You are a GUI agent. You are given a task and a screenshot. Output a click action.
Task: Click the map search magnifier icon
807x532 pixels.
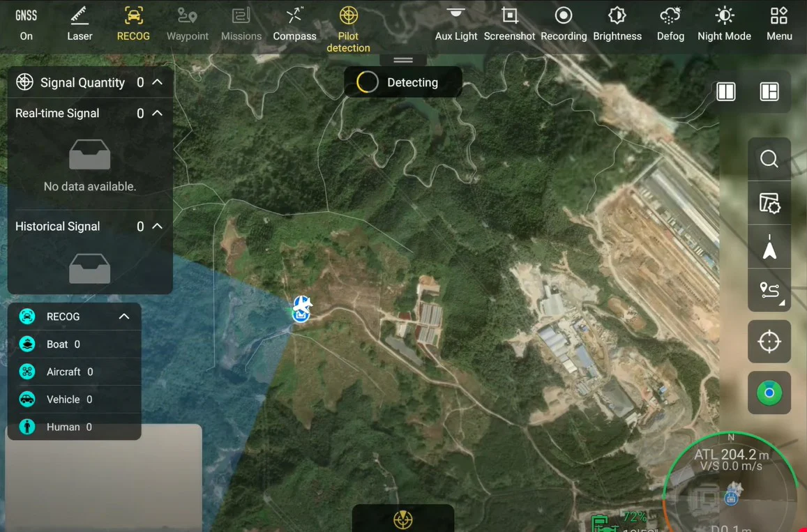click(x=769, y=159)
